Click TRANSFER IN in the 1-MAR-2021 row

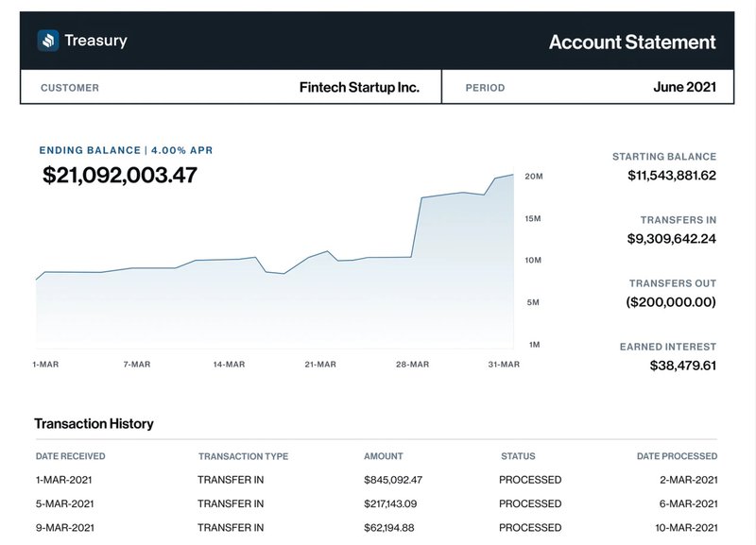[231, 480]
